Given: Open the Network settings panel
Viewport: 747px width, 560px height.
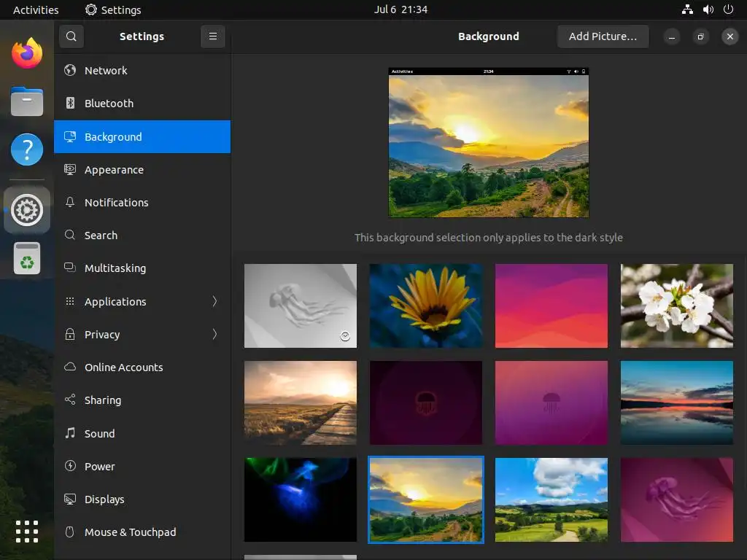Looking at the screenshot, I should click(142, 70).
